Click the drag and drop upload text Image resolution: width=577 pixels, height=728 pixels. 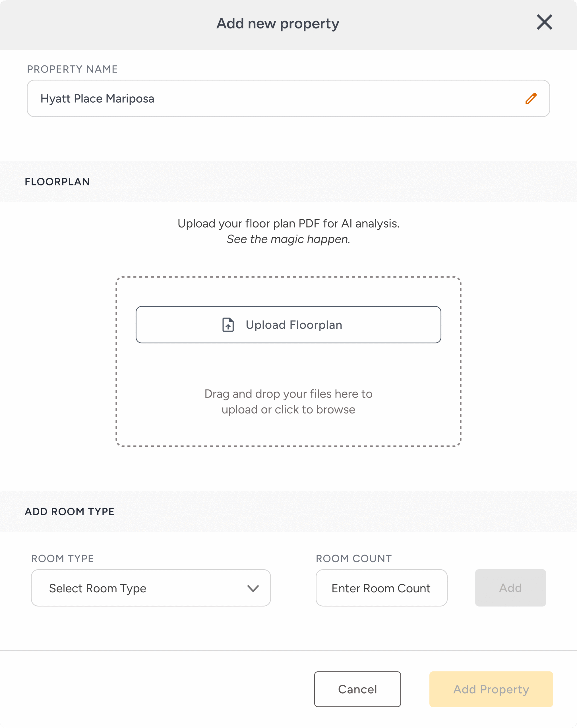(288, 402)
